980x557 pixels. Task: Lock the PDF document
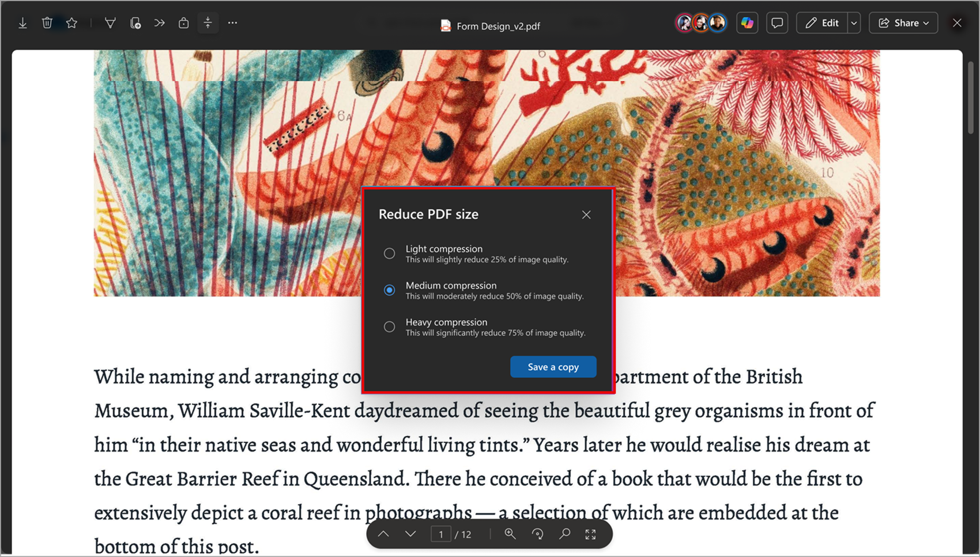tap(184, 22)
